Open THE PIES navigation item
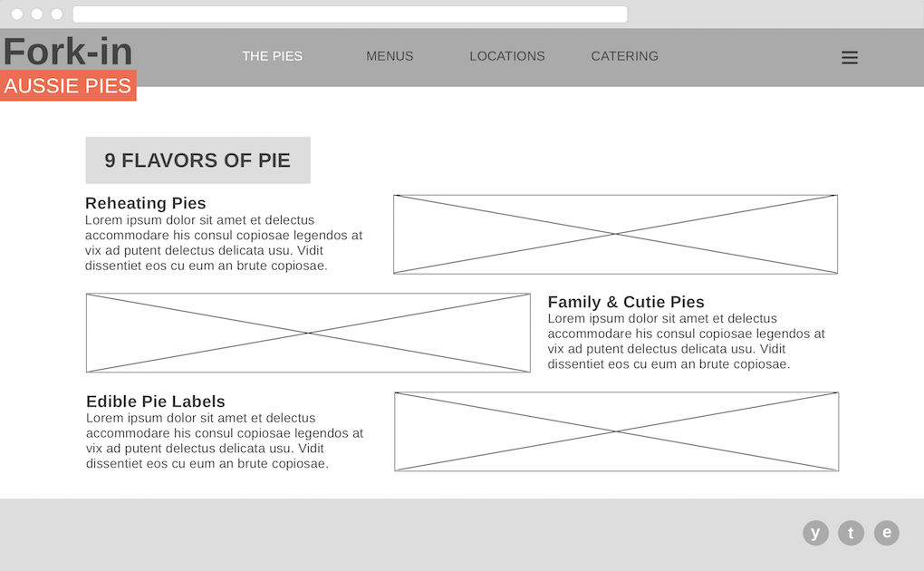This screenshot has width=924, height=571. click(x=272, y=56)
